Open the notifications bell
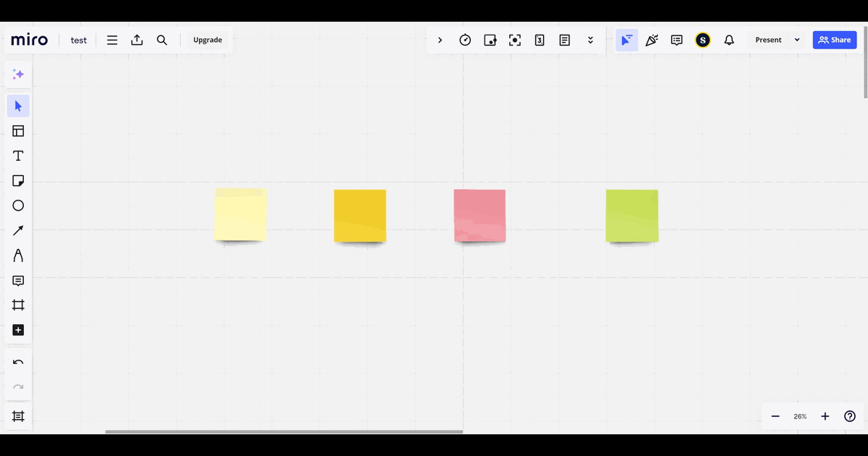The width and height of the screenshot is (868, 456). 729,41
